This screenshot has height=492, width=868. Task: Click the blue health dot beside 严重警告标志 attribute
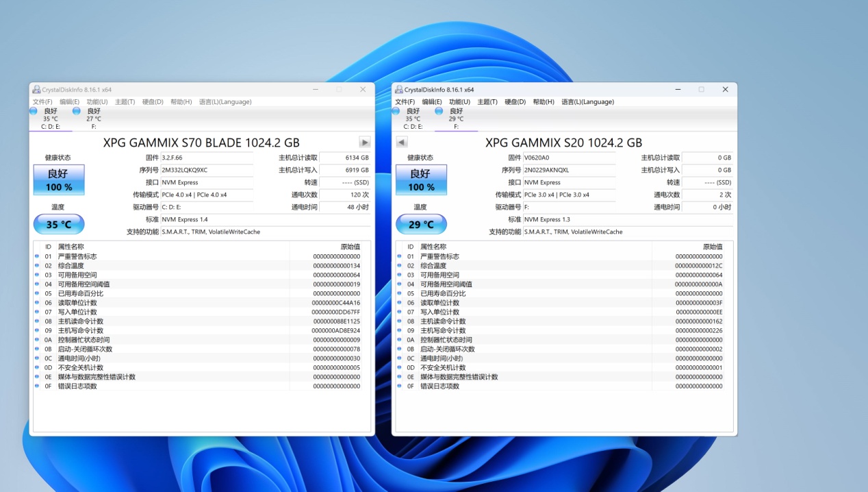36,256
